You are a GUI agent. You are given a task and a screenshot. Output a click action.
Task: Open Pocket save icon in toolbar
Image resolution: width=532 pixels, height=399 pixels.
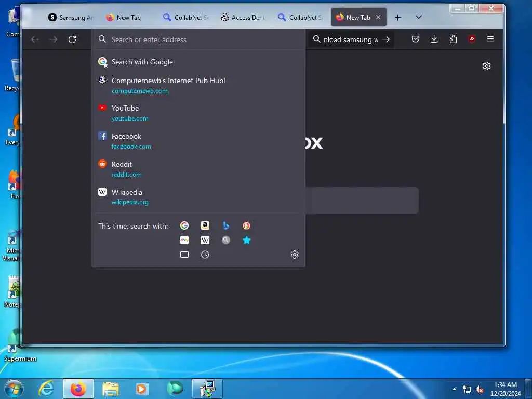[415, 39]
